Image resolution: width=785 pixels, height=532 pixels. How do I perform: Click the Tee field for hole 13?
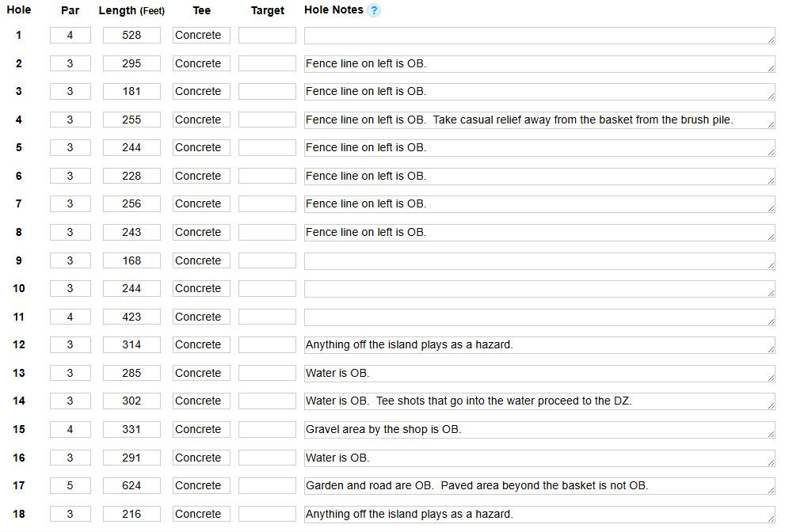[x=201, y=373]
